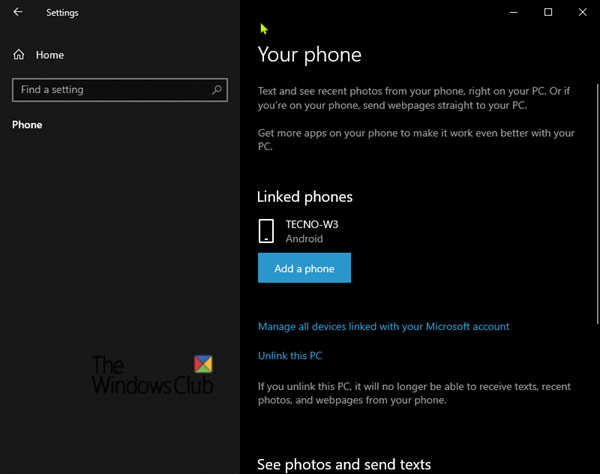Minimize the Settings window
The width and height of the screenshot is (600, 474).
tap(514, 12)
